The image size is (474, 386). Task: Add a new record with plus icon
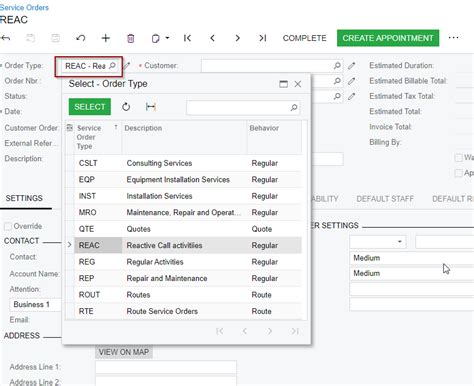pyautogui.click(x=105, y=38)
